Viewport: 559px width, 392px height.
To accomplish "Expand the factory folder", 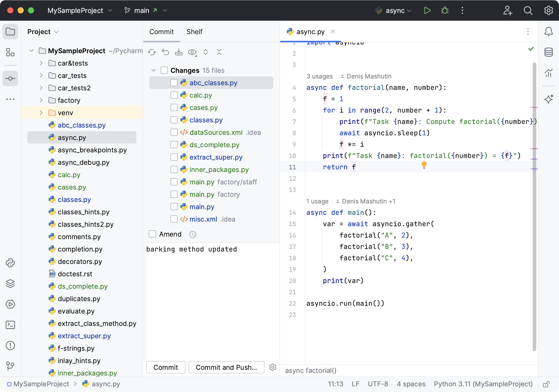I will (x=41, y=100).
